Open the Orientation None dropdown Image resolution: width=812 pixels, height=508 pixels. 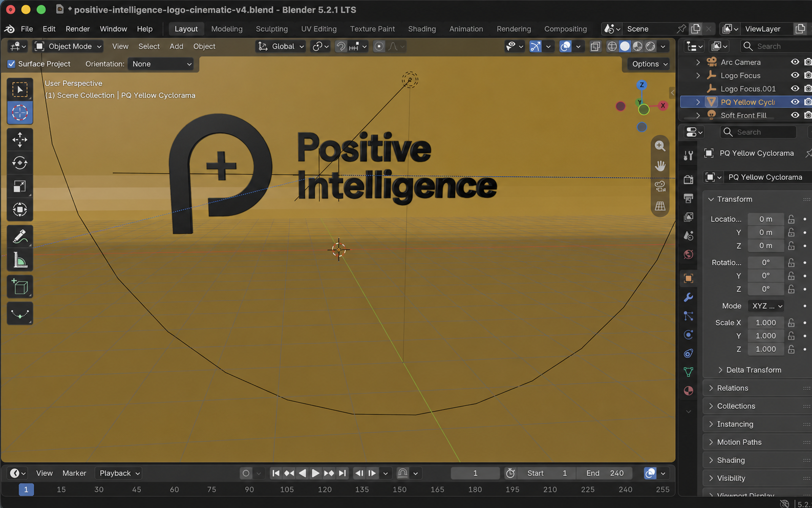pos(161,64)
